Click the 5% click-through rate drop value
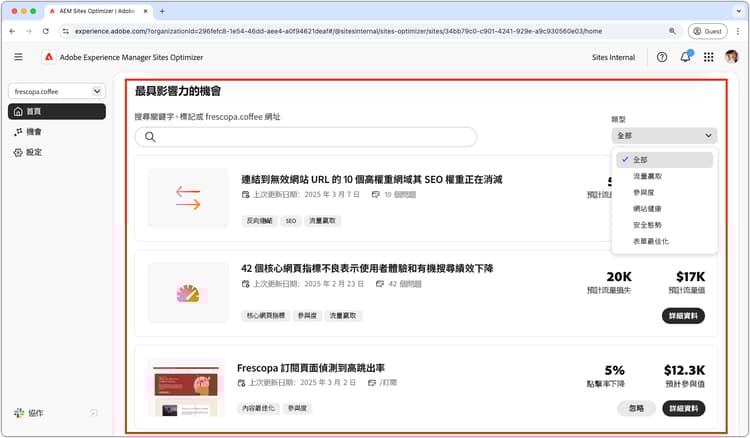This screenshot has width=750, height=438. (615, 370)
